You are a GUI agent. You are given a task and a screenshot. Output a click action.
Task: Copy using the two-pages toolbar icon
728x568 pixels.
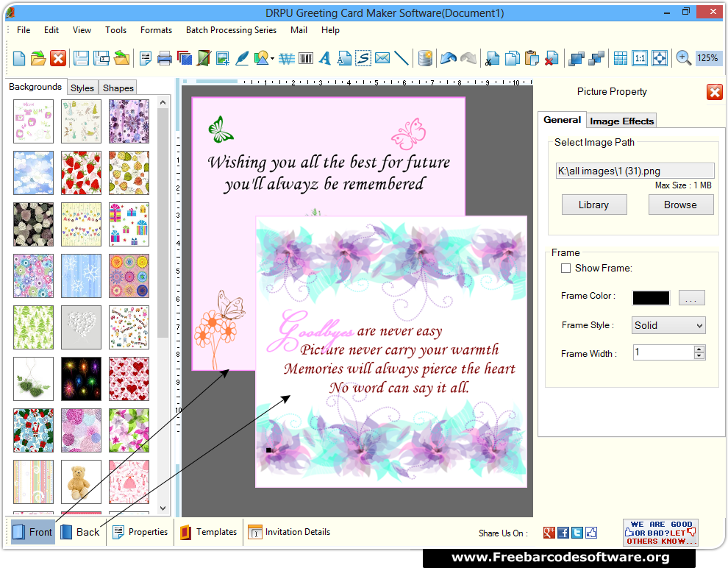(x=512, y=59)
